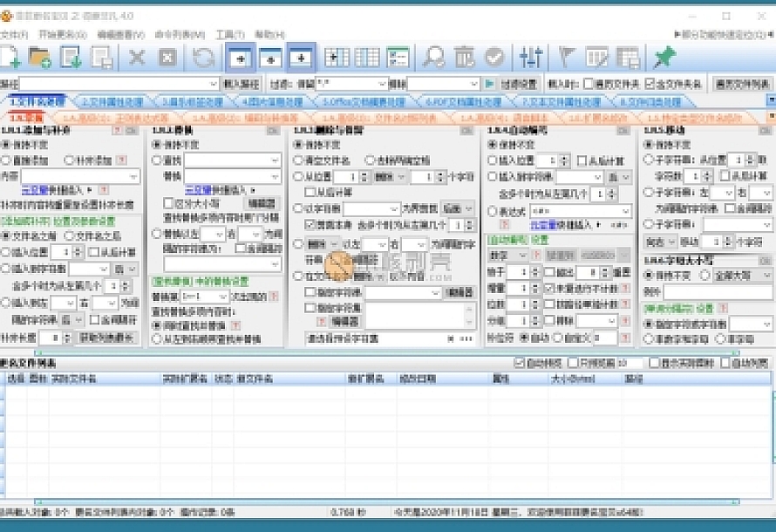Click the magnifier search toolbar icon
This screenshot has height=532, width=776.
433,58
